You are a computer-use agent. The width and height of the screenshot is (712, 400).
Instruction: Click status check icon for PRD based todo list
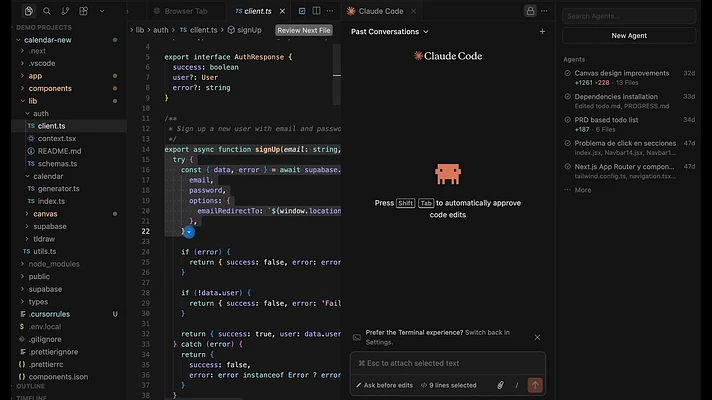pos(568,120)
